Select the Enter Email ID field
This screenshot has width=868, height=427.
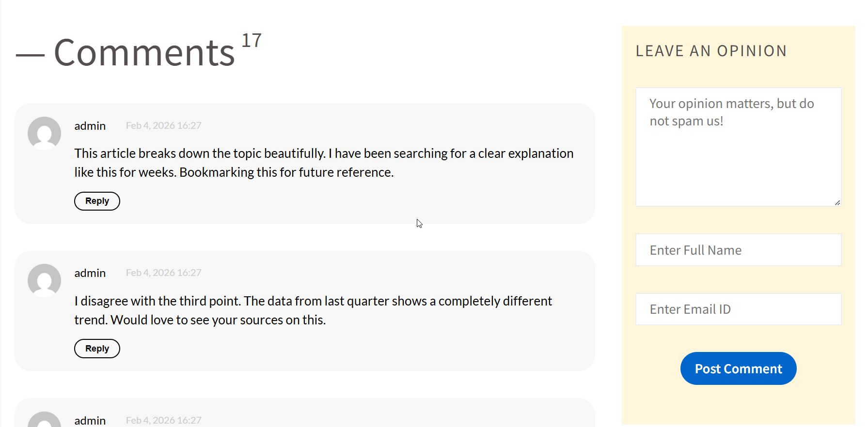point(738,309)
